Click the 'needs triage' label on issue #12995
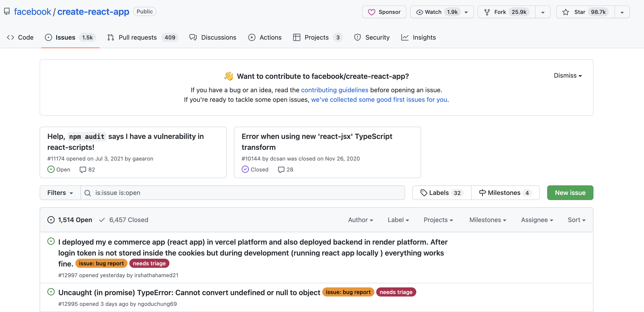This screenshot has height=312, width=644. point(396,292)
